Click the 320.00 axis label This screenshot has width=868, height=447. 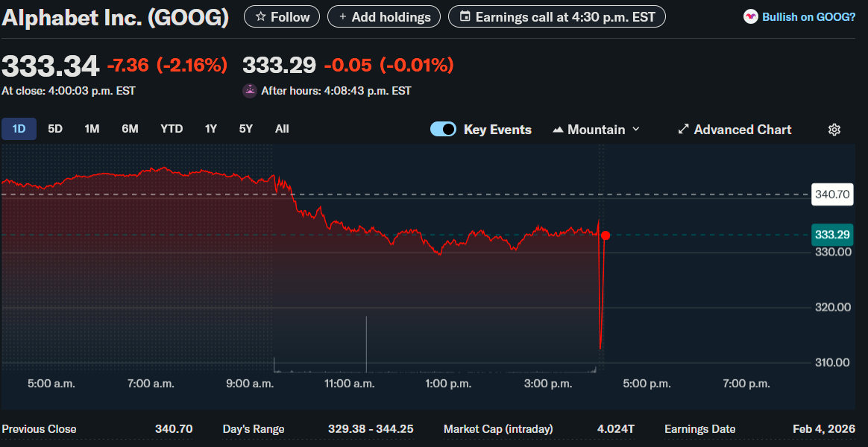tap(832, 308)
